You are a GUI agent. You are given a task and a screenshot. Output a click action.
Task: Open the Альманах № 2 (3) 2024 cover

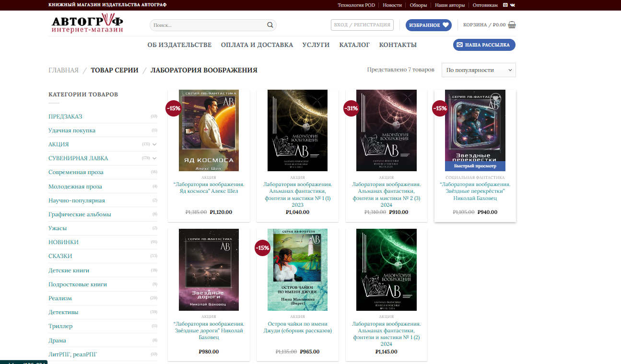point(387,130)
